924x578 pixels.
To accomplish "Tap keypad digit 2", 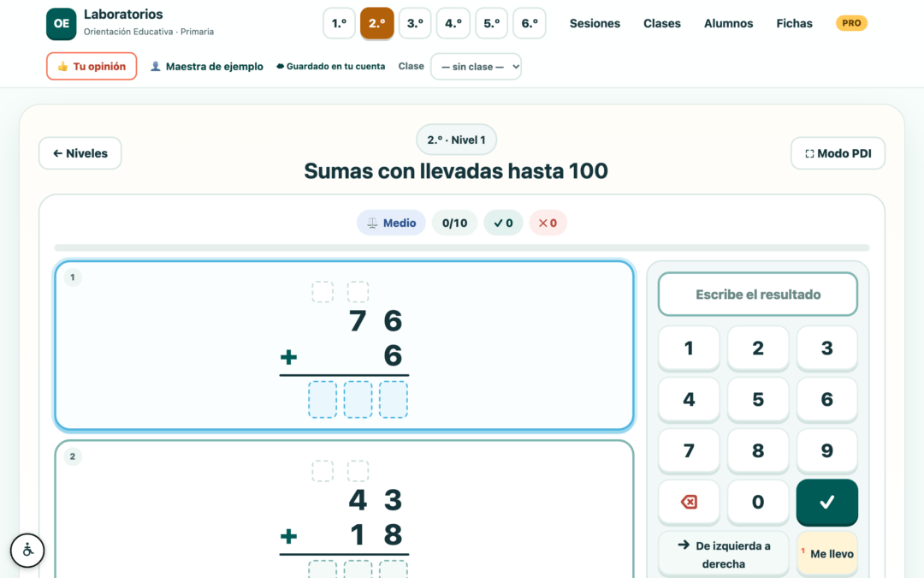I will [x=758, y=348].
